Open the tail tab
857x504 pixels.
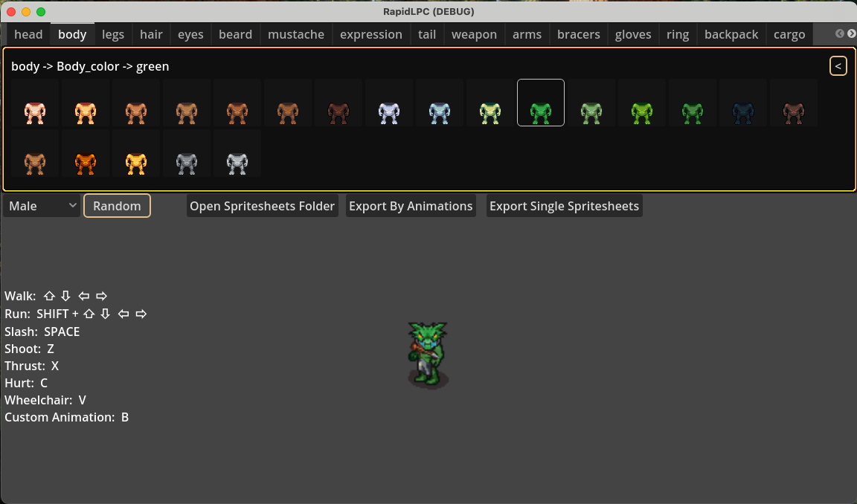pos(428,34)
